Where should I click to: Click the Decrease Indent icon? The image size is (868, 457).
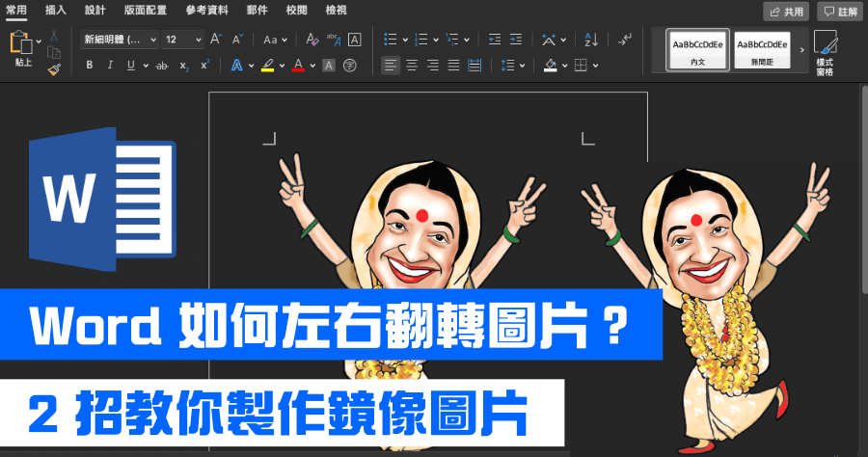click(495, 40)
